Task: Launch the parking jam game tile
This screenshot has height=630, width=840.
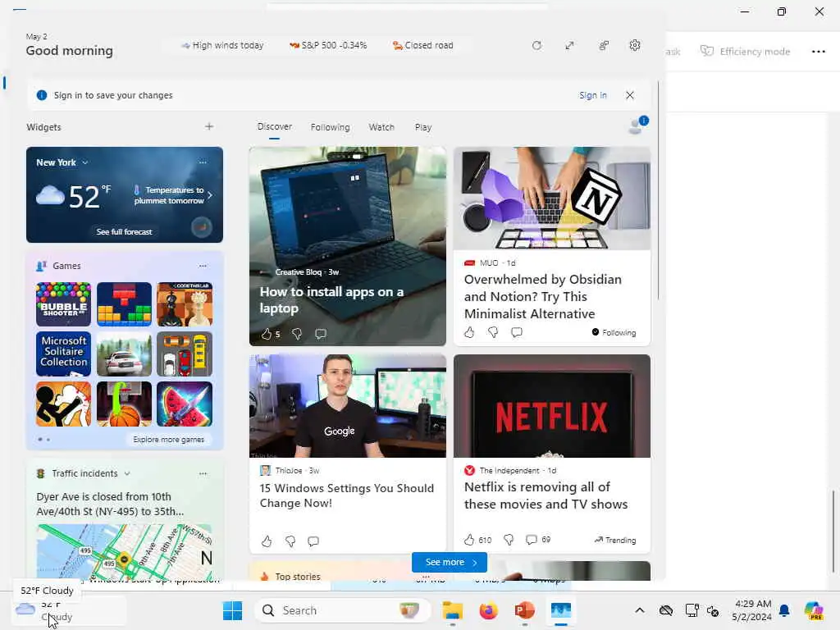Action: pos(185,354)
